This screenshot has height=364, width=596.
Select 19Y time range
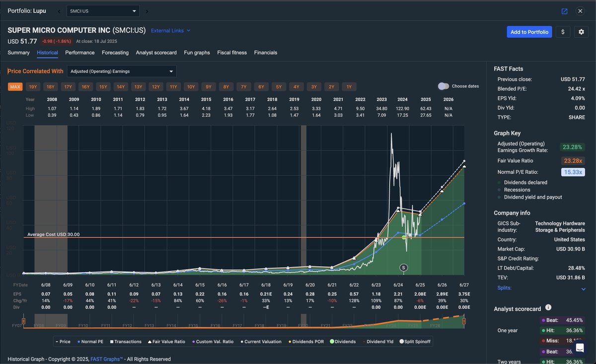[x=33, y=87]
